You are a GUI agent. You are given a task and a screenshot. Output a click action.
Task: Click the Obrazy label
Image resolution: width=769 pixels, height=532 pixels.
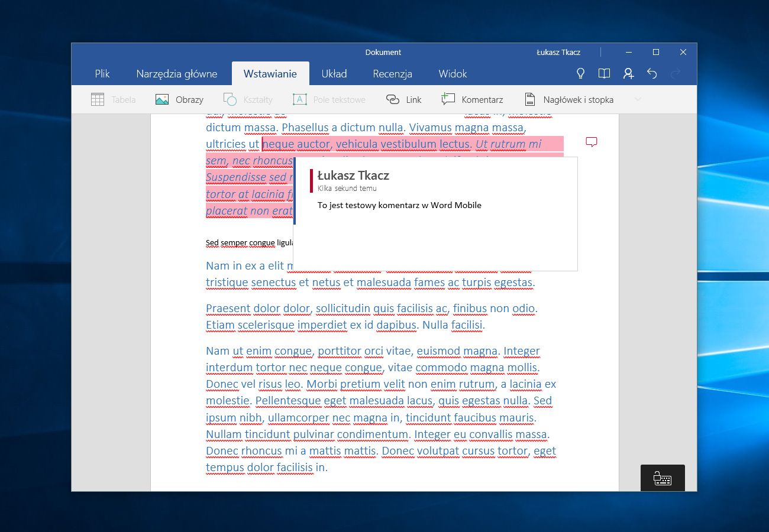pyautogui.click(x=189, y=100)
